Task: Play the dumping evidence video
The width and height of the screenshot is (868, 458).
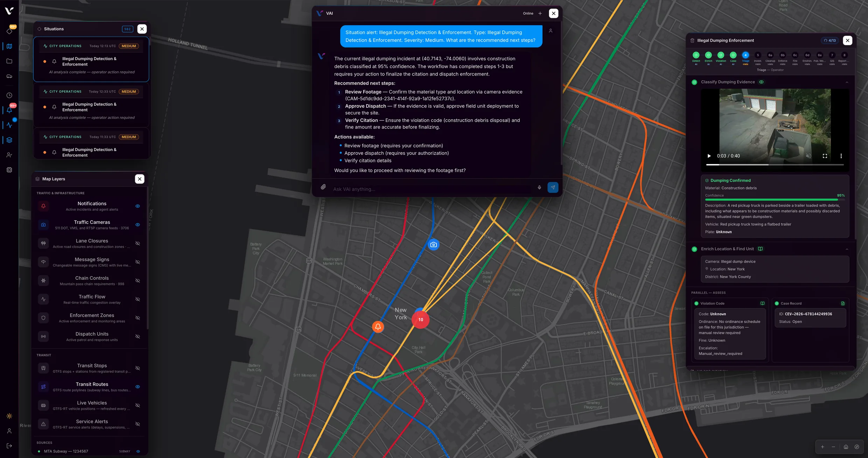Action: pyautogui.click(x=709, y=156)
